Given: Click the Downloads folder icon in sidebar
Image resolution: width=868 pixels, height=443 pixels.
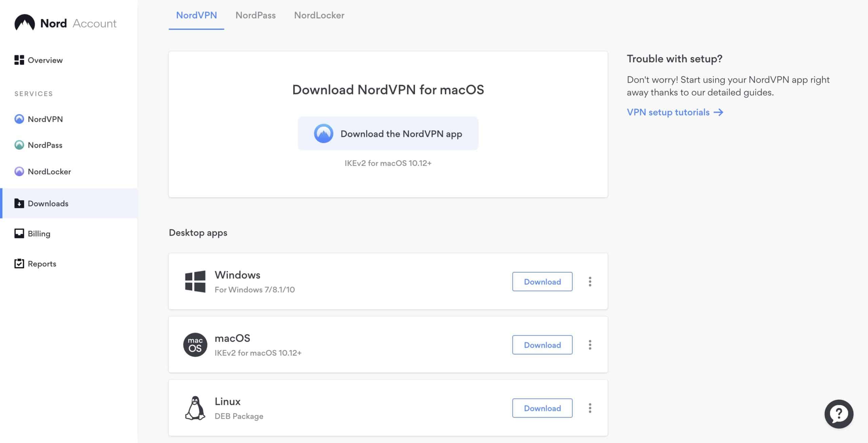Looking at the screenshot, I should (x=19, y=203).
